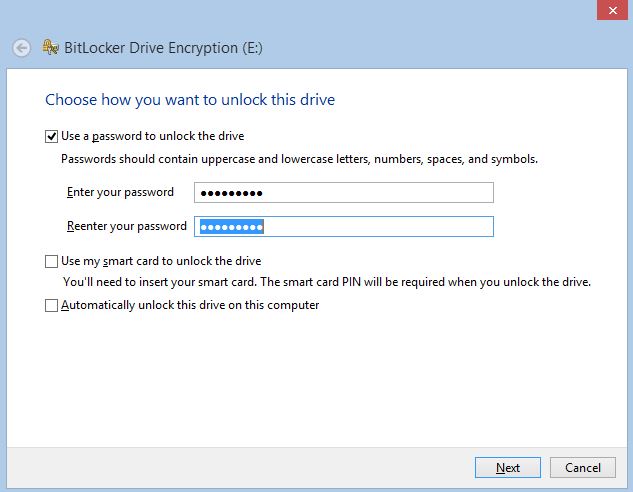Click the smart card PIN description text
The height and width of the screenshot is (492, 633).
point(327,282)
